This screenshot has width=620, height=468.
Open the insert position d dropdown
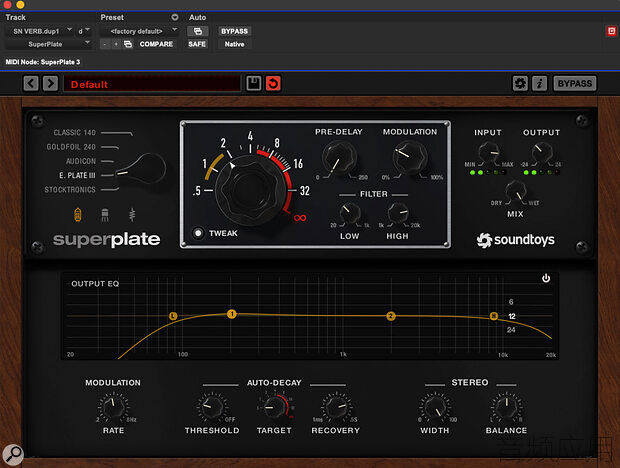pos(83,31)
